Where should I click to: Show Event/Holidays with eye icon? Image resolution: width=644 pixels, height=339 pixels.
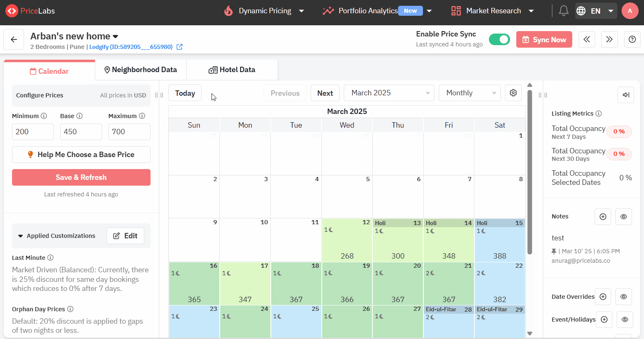click(x=625, y=320)
